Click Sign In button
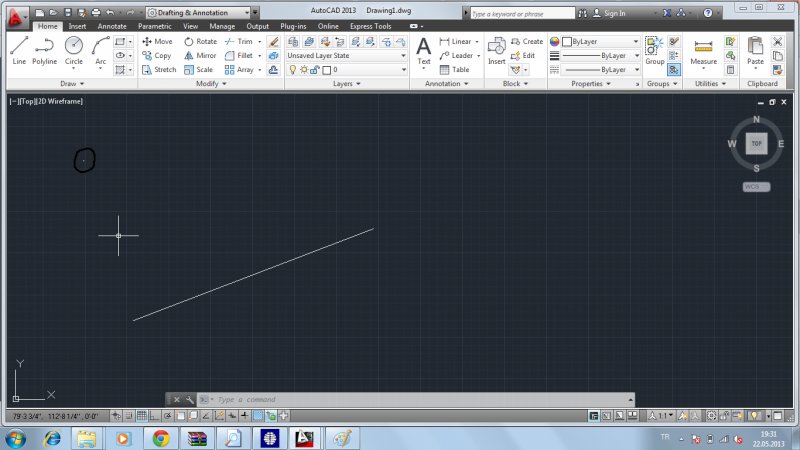The width and height of the screenshot is (800, 450). [x=609, y=13]
